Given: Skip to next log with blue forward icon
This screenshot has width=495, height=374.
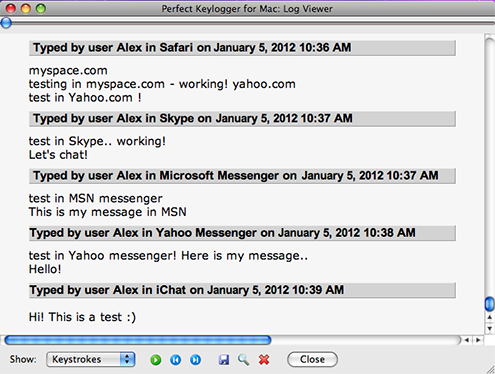Looking at the screenshot, I should [196, 360].
